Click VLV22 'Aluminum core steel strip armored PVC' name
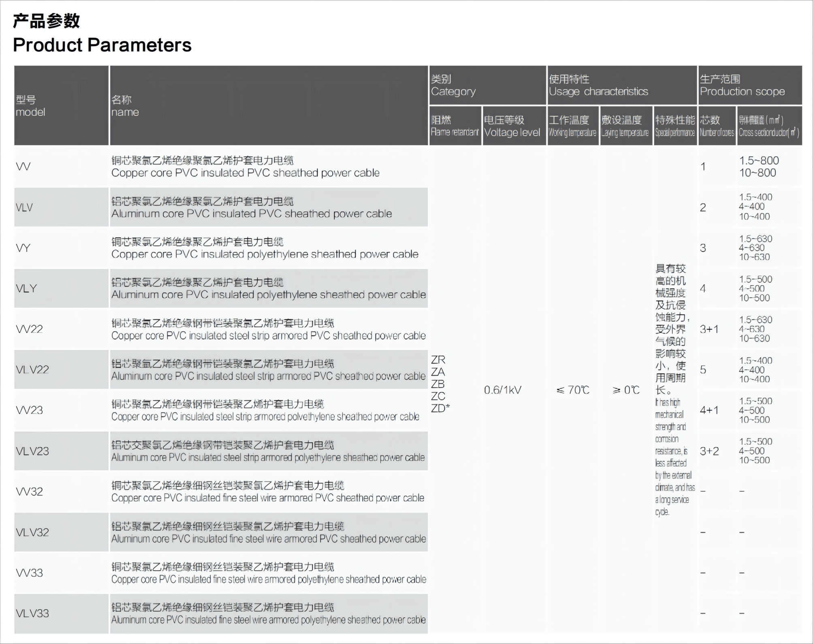This screenshot has width=813, height=644. [x=269, y=376]
